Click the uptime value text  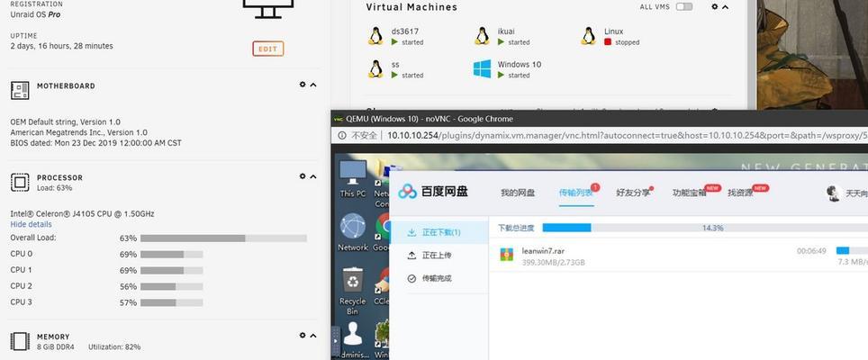[61, 46]
